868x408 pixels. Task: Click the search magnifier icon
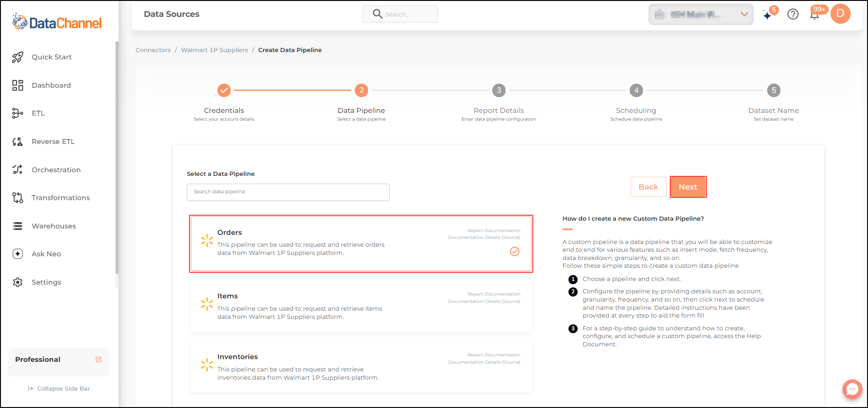pyautogui.click(x=377, y=14)
